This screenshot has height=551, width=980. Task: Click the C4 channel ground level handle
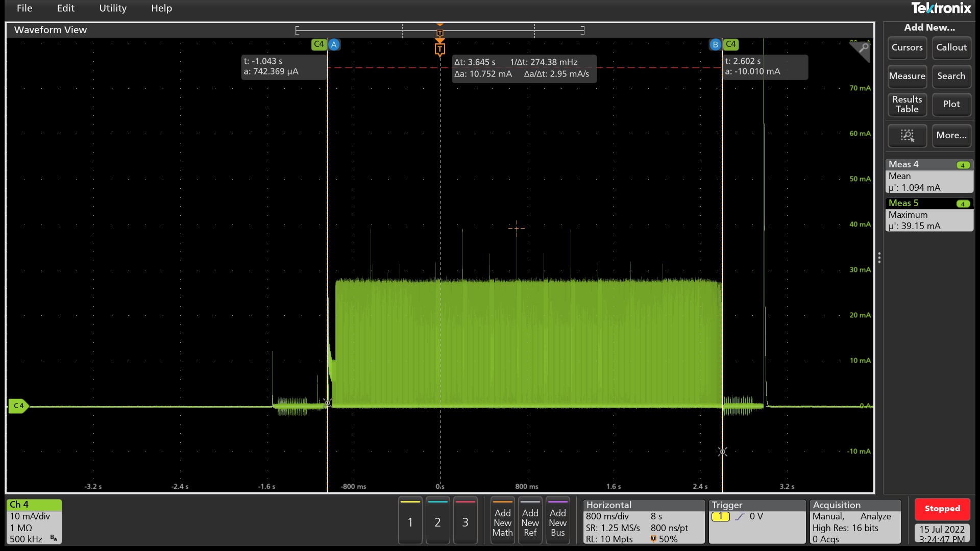[x=18, y=406]
